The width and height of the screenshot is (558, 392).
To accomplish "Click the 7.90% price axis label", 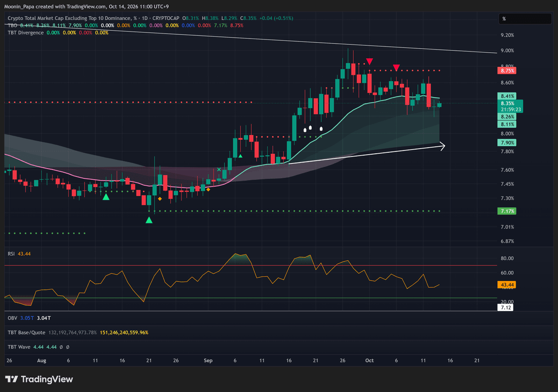I will [x=506, y=143].
